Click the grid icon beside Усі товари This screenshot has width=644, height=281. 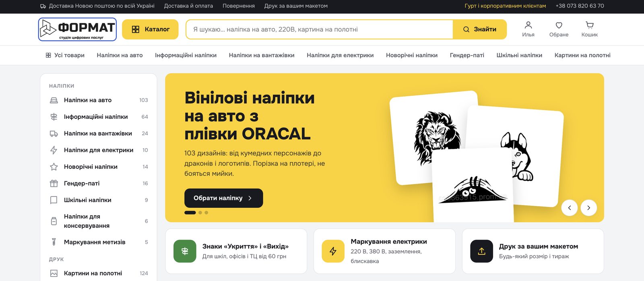click(x=48, y=55)
